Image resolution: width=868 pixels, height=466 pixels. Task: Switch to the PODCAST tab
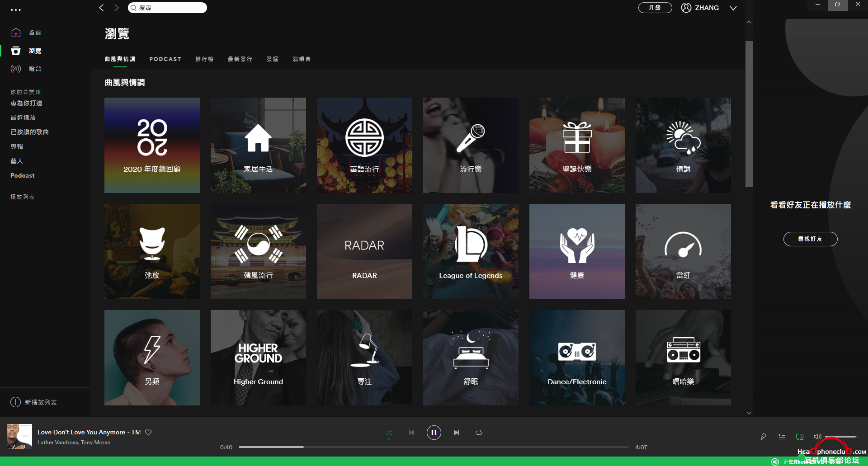pyautogui.click(x=165, y=59)
